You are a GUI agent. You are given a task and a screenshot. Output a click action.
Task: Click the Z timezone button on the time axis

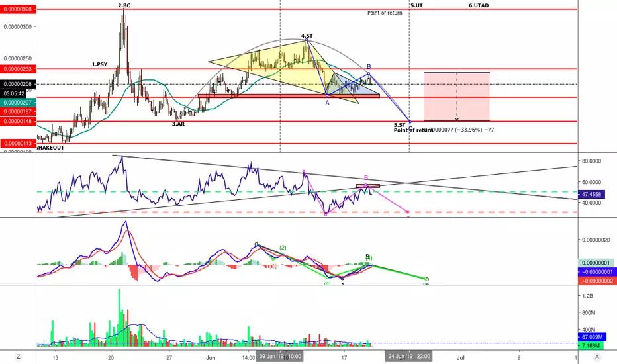coord(18,357)
